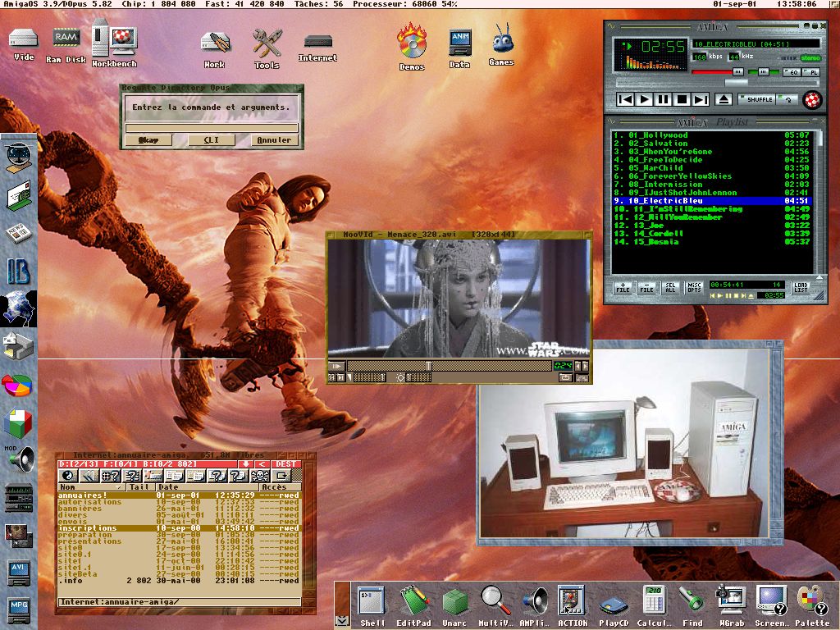Viewport: 840px width, 630px height.
Task: Toggle SHUFFLE mode in the audio player
Action: click(x=756, y=99)
